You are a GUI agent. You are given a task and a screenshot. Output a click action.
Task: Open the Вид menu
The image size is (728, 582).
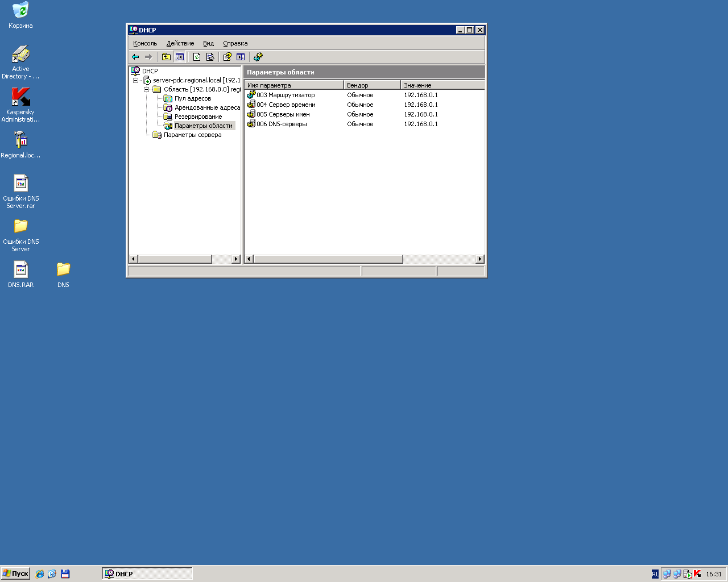pyautogui.click(x=209, y=43)
